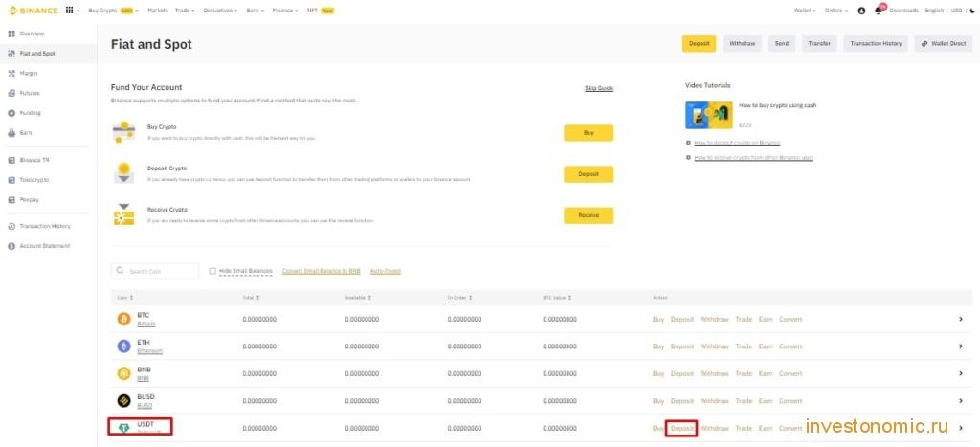Click the Binance logo

pos(33,11)
